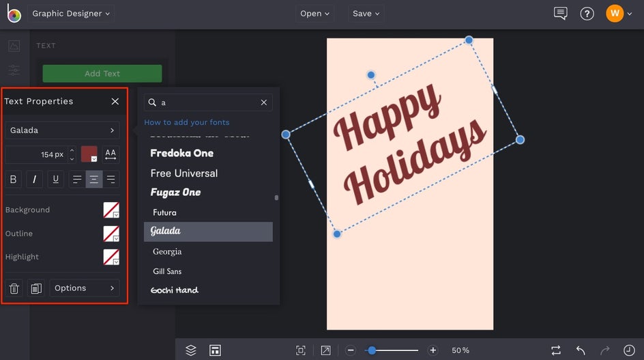Open the feedback chat icon
Image resolution: width=644 pixels, height=360 pixels.
pos(561,14)
